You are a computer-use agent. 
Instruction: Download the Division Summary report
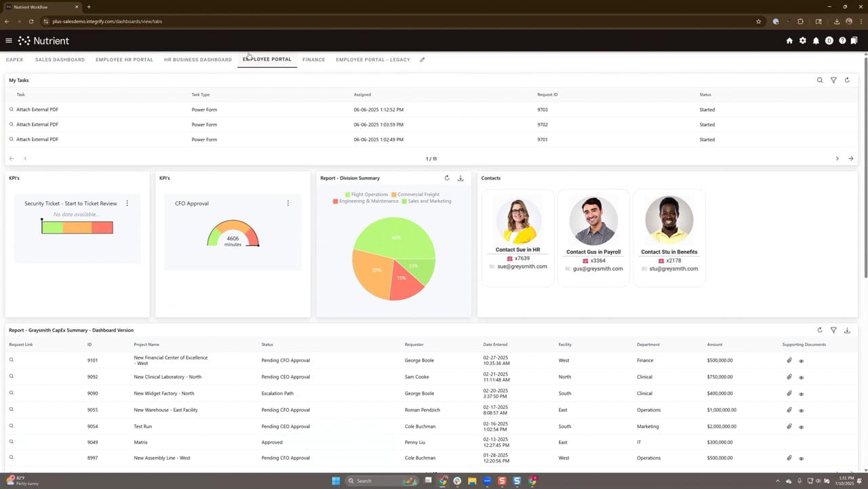(460, 178)
